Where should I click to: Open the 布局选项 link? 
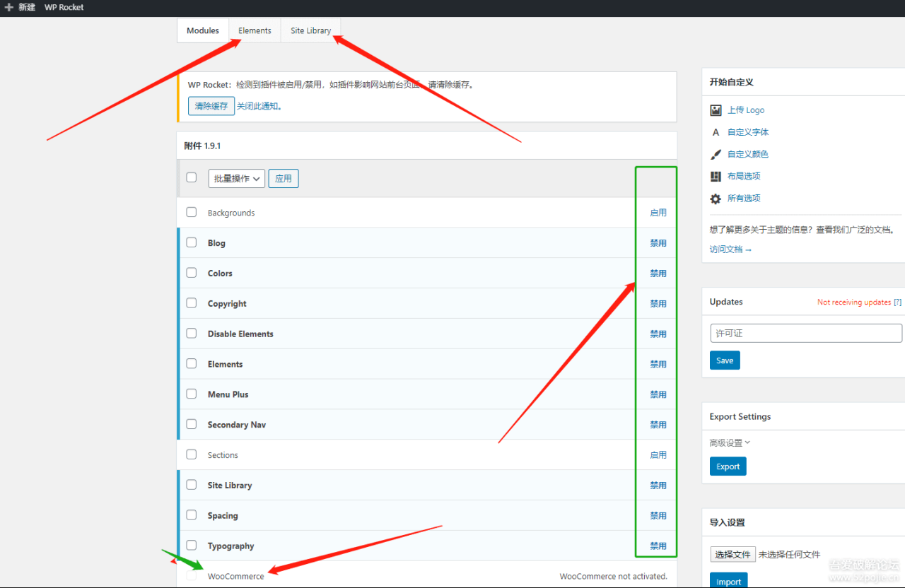coord(744,176)
